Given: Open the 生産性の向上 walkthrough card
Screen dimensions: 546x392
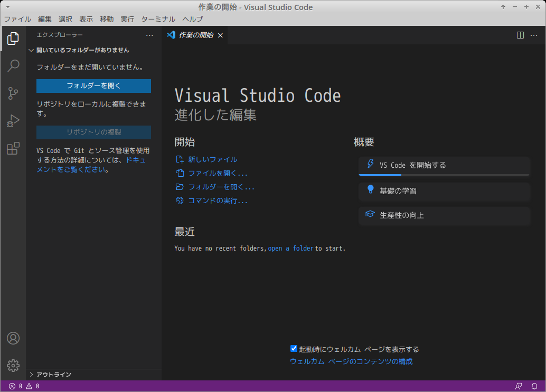Looking at the screenshot, I should click(x=444, y=216).
